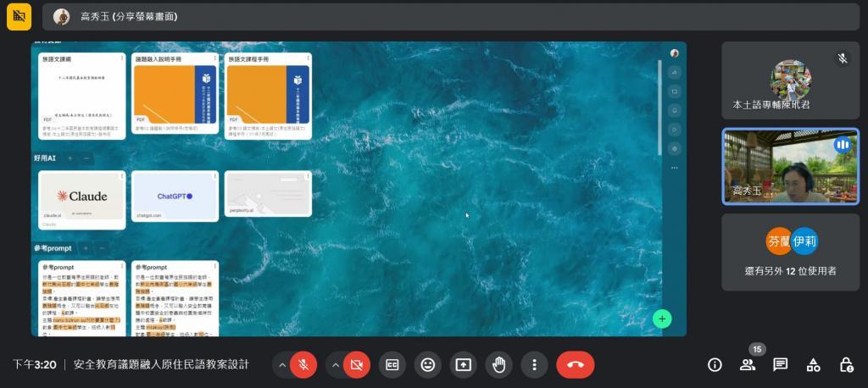Viewport: 868px width, 388px height.
Task: Click the green plus button on the board
Action: [x=662, y=319]
